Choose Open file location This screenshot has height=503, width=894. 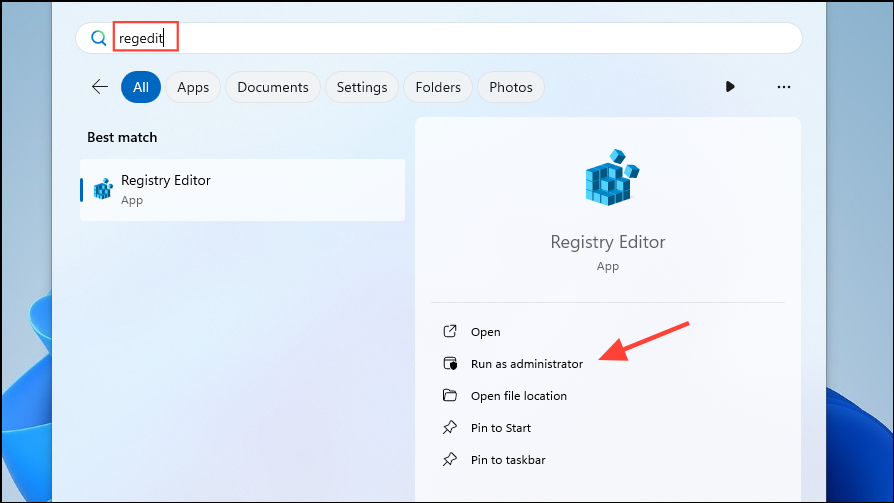519,396
